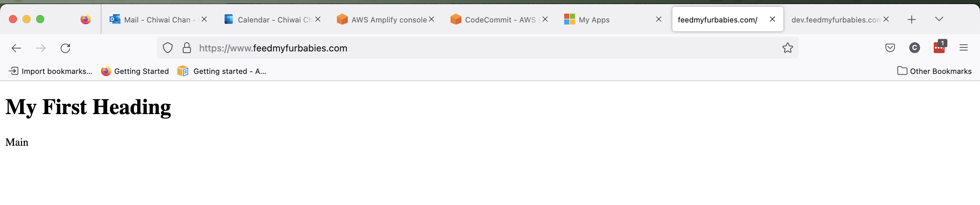The image size is (980, 205).
Task: Open Firefox account avatar menu
Action: pyautogui.click(x=915, y=48)
